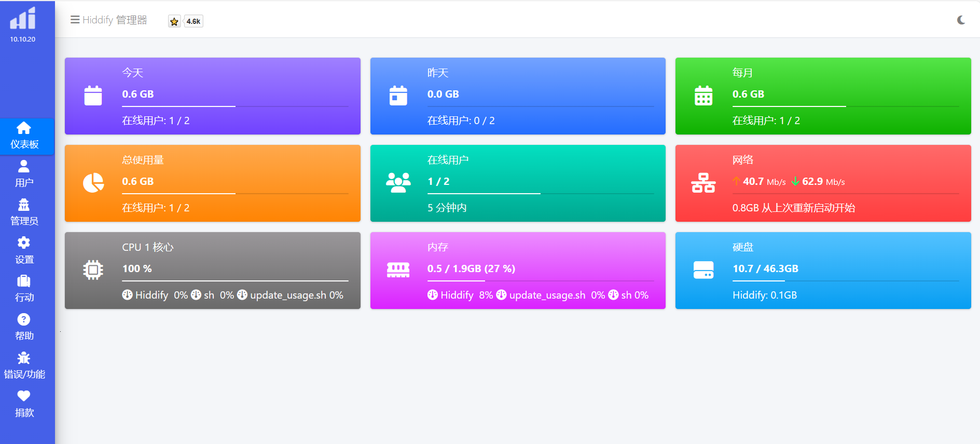Click the 1 / 2 online users value
This screenshot has height=444, width=980.
tap(438, 181)
